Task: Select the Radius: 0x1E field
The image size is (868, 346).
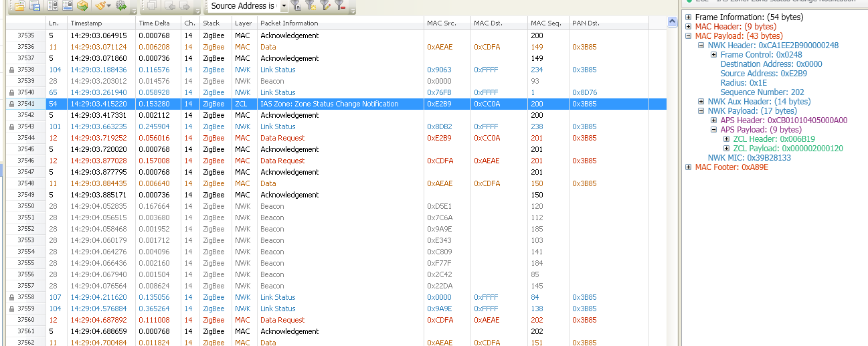Action: click(744, 83)
